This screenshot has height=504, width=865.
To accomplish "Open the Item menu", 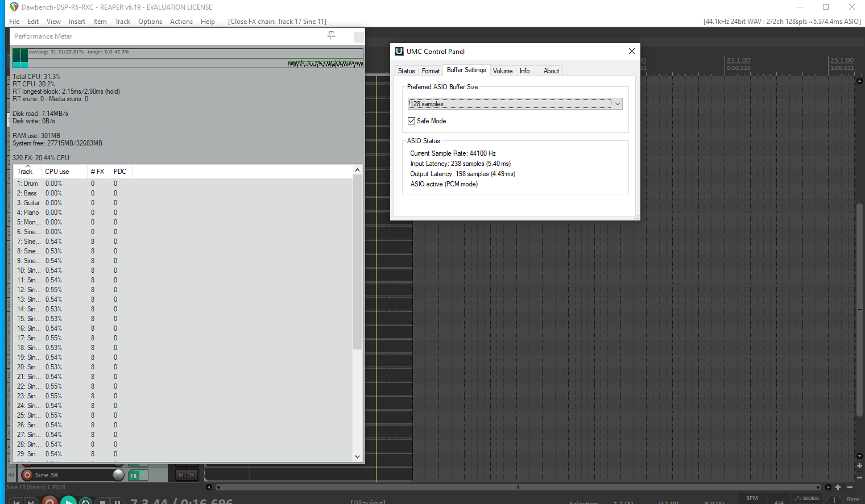I will [x=100, y=22].
